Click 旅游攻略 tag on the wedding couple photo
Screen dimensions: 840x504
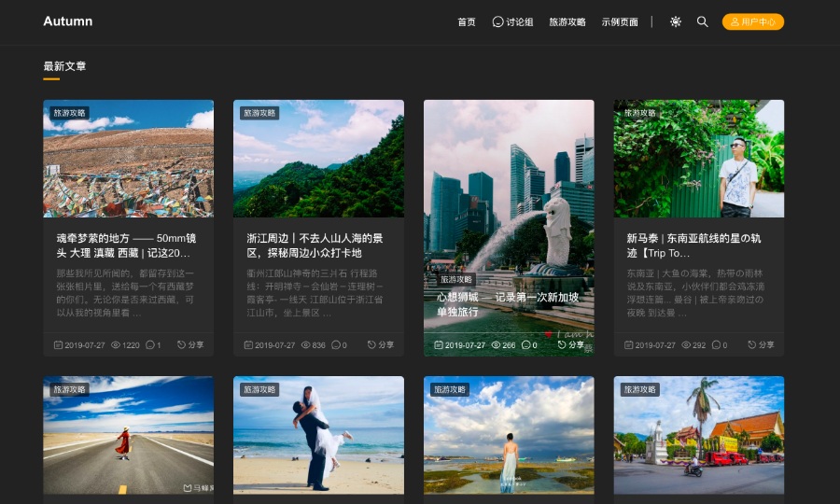tap(260, 389)
